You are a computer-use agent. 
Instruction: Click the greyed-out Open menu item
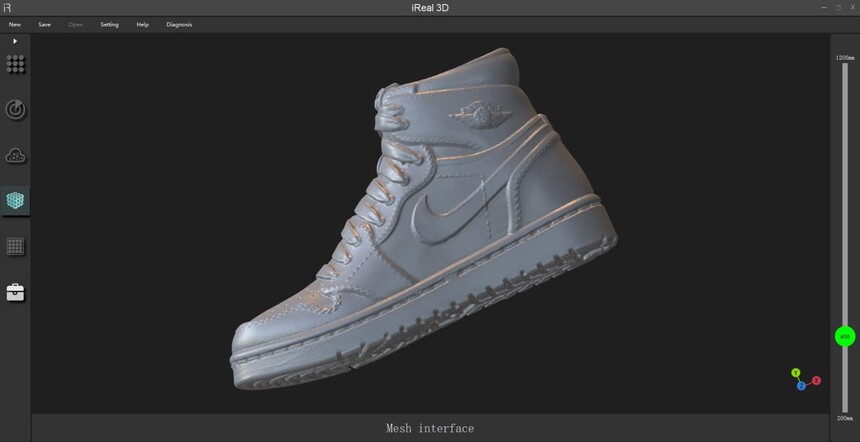(76, 25)
